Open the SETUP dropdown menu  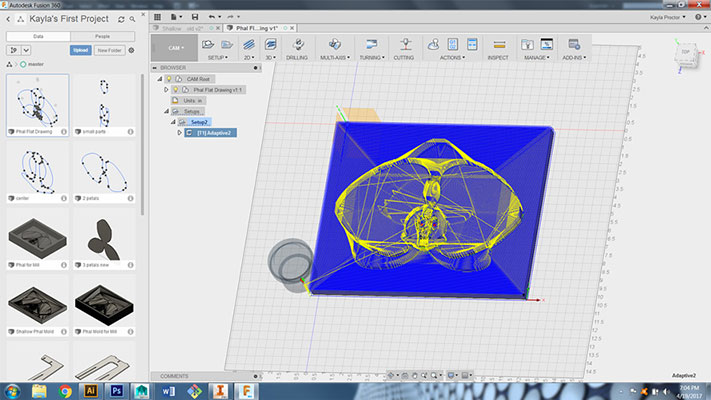point(218,58)
